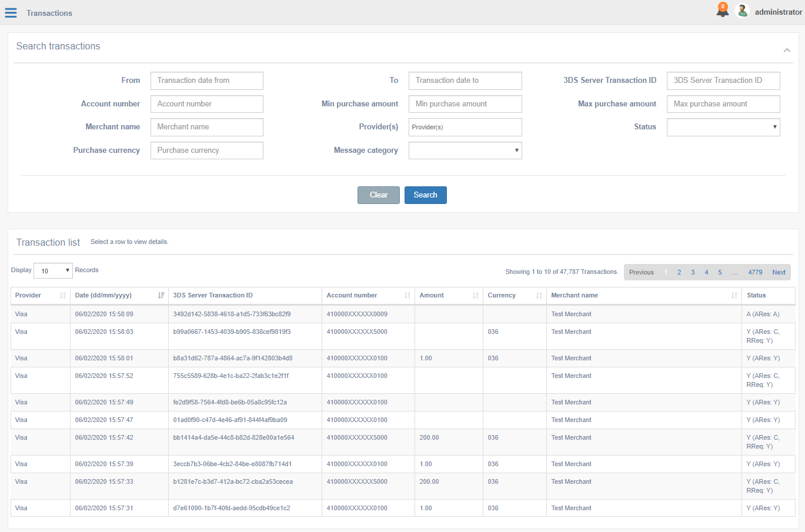Sort by Provider column sort icon
The height and width of the screenshot is (532, 805).
(63, 295)
